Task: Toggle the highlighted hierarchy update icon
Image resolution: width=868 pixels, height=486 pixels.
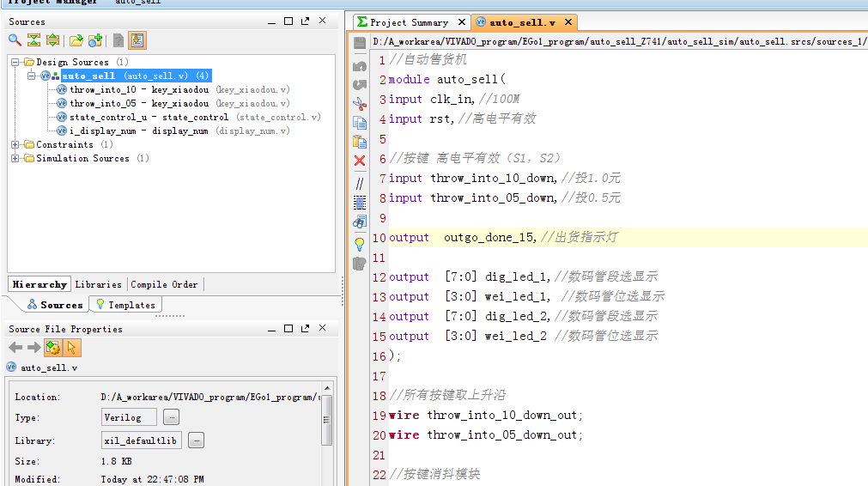Action: pyautogui.click(x=137, y=40)
